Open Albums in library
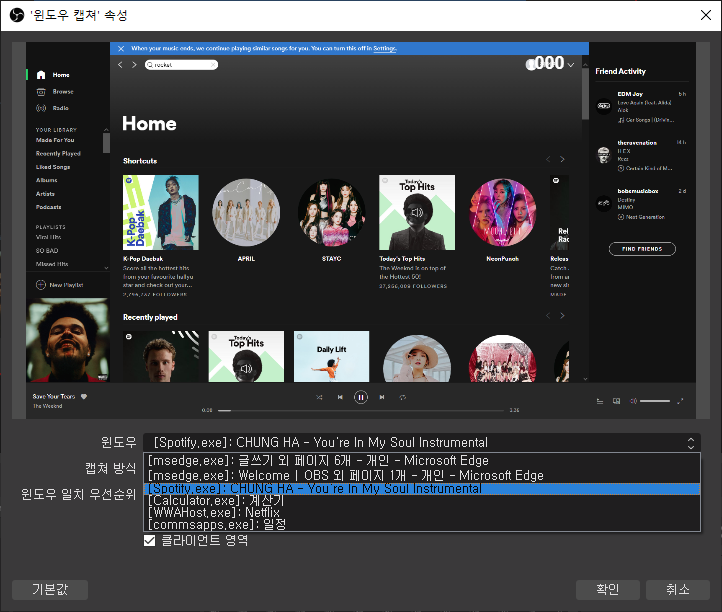The width and height of the screenshot is (722, 612). click(x=47, y=180)
